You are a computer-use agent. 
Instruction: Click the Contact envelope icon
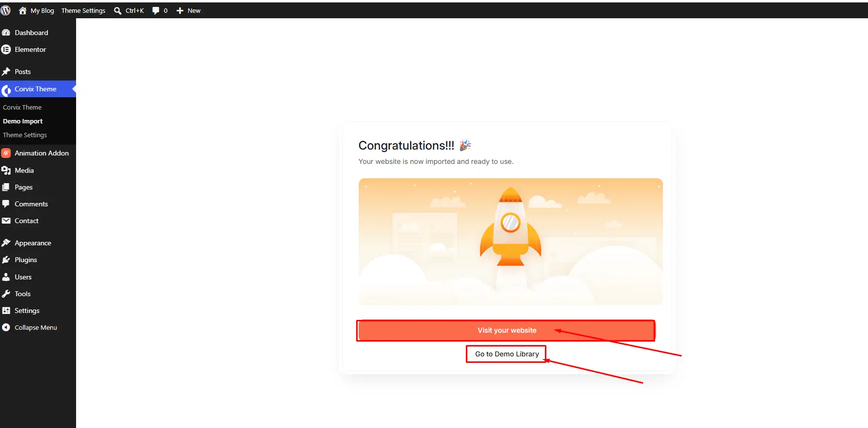pos(6,221)
